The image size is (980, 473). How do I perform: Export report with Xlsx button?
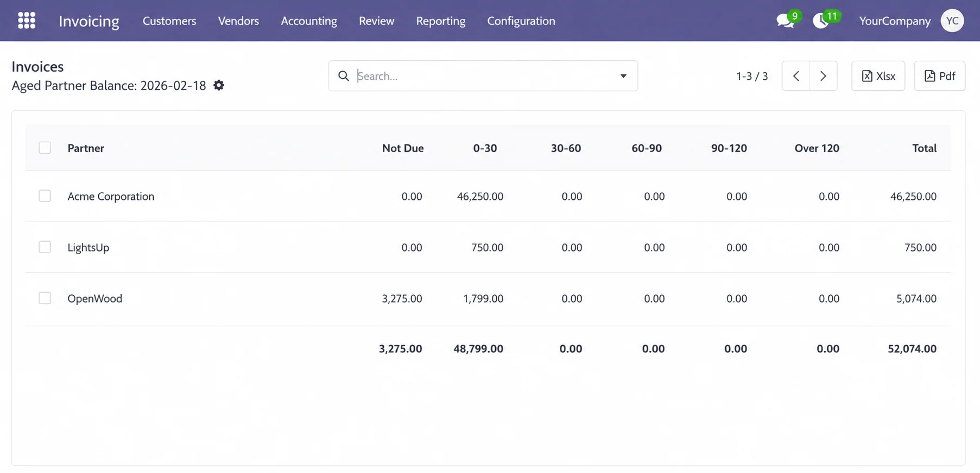click(878, 76)
